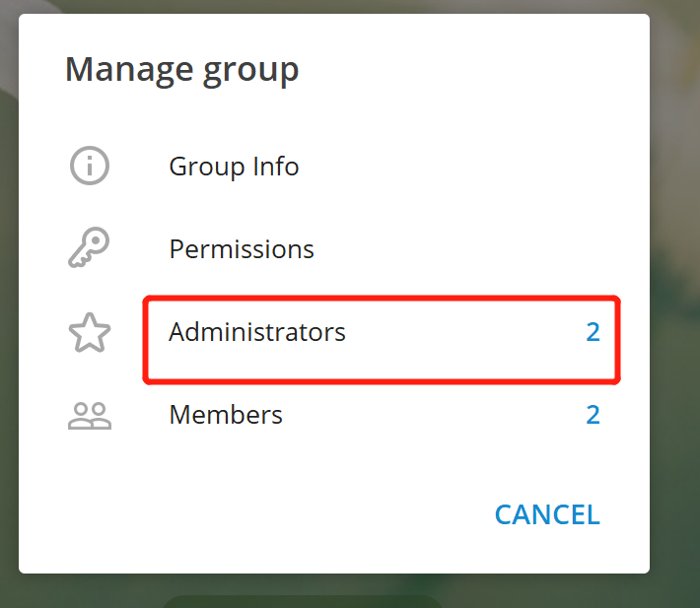The image size is (700, 608).
Task: Click empty space in the Group Info row
Action: 447,167
